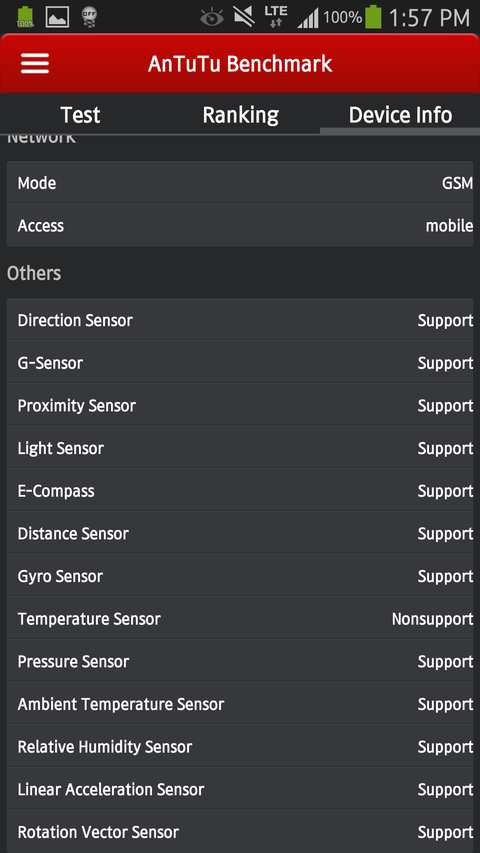Switch to the Test tab
This screenshot has width=480, height=853.
click(x=81, y=115)
